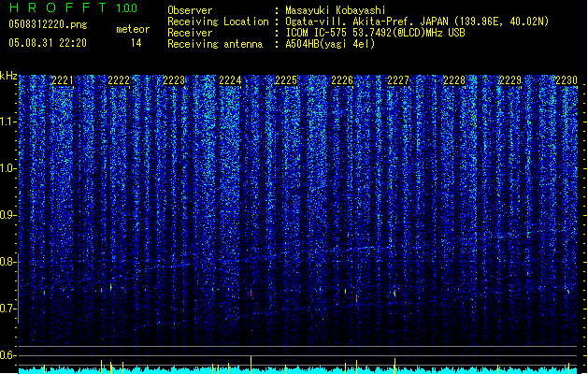Click the 2224 time marker
This screenshot has width=588, height=374.
tap(230, 80)
